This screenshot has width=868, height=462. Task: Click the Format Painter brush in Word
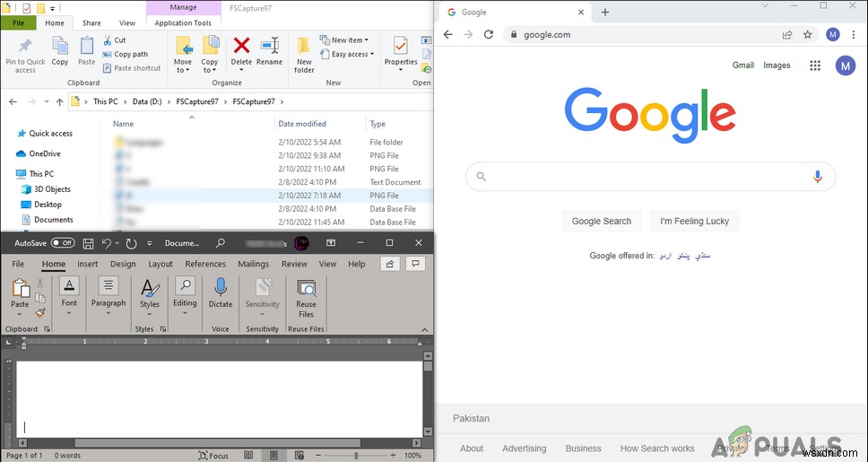[40, 313]
